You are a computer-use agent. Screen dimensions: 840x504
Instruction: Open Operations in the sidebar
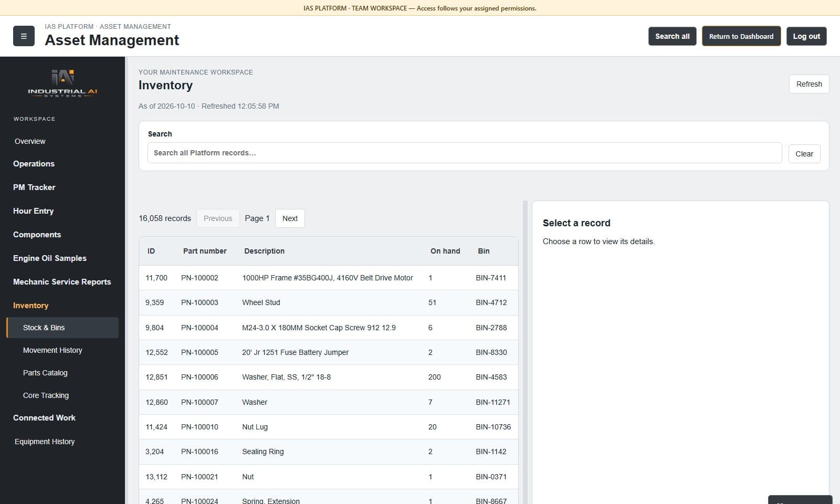(34, 164)
